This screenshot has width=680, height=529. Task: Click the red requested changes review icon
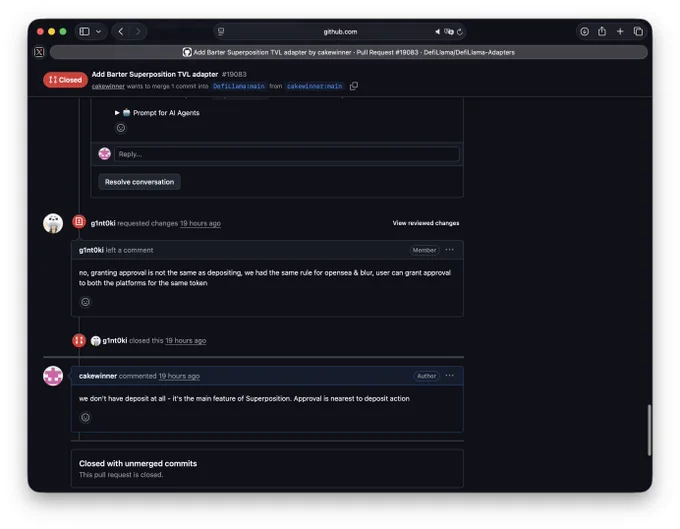[x=79, y=222]
